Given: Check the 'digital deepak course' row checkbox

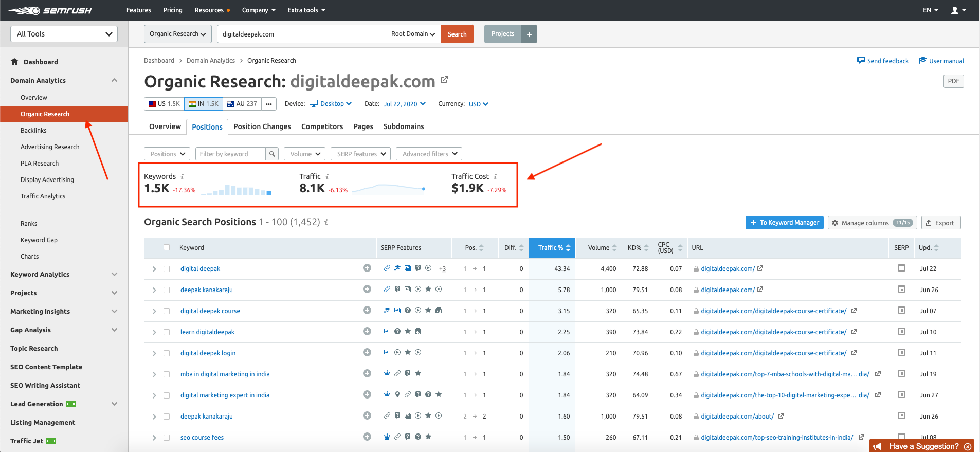Looking at the screenshot, I should (x=167, y=311).
